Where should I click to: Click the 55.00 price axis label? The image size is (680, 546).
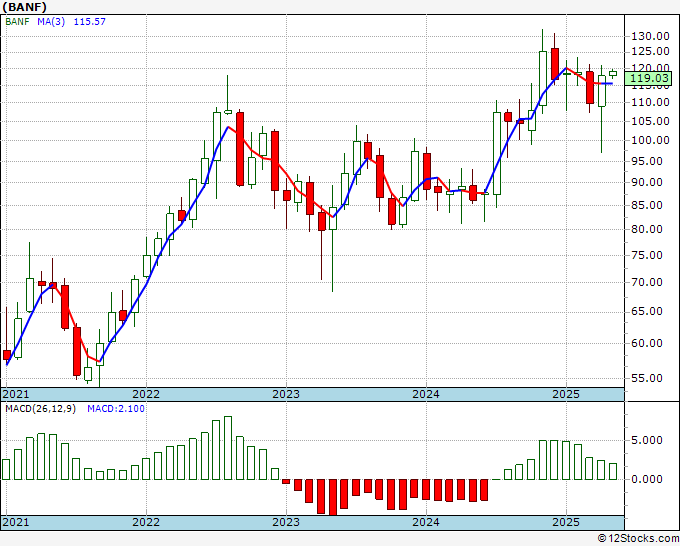pos(647,378)
